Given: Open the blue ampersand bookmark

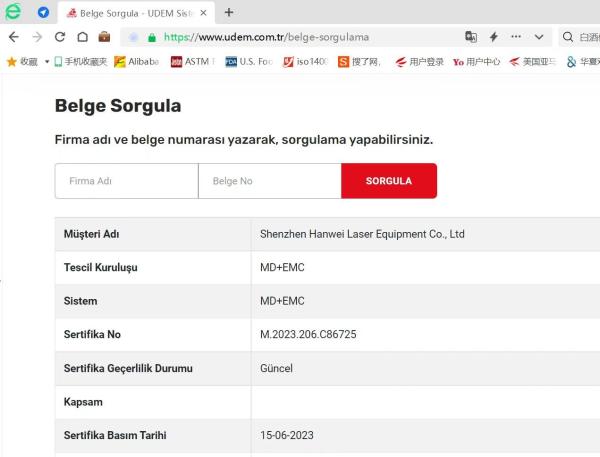Looking at the screenshot, I should [582, 62].
